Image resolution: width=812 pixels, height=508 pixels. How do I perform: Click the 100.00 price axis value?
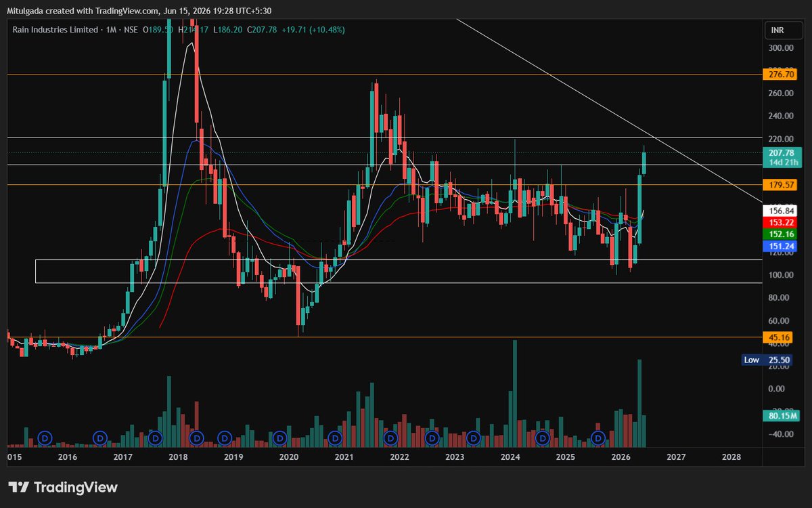pos(780,275)
